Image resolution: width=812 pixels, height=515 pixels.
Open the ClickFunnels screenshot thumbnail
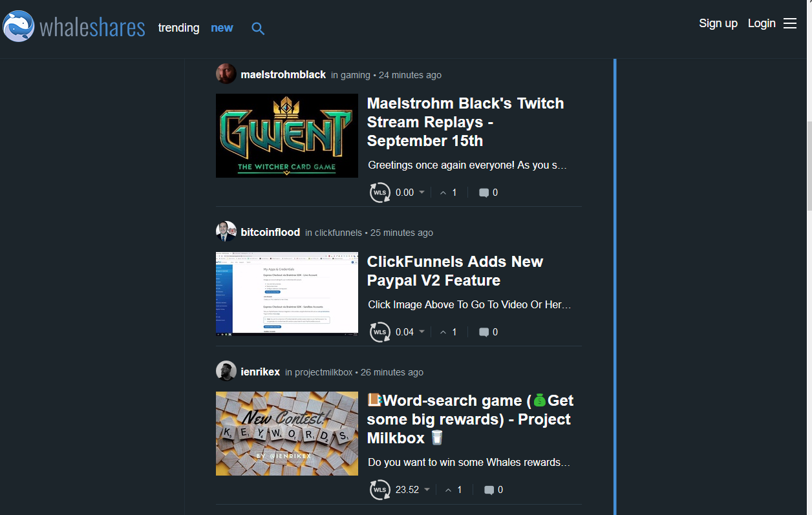(x=287, y=294)
